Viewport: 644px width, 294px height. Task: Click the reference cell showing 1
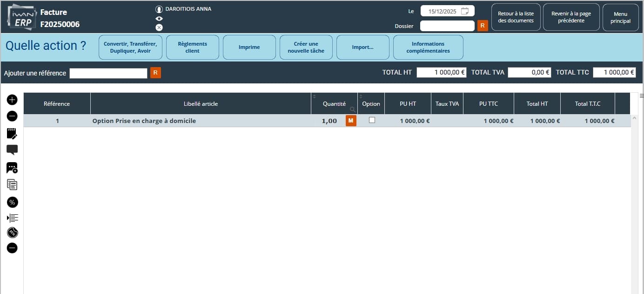[57, 121]
